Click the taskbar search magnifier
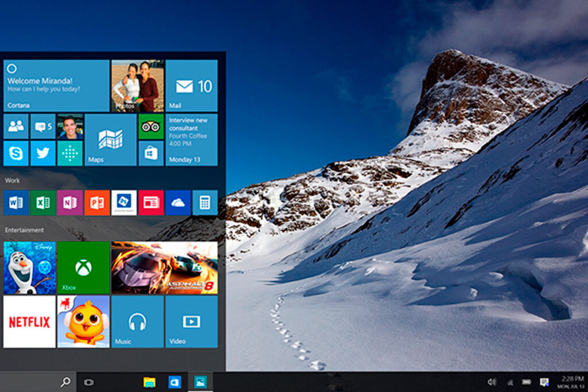Viewport: 588px width, 392px height. tap(65, 382)
